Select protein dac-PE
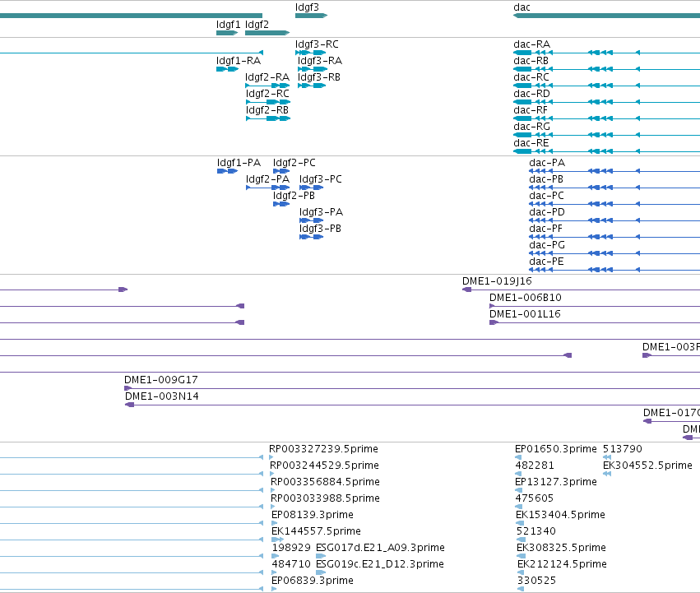 pyautogui.click(x=614, y=270)
